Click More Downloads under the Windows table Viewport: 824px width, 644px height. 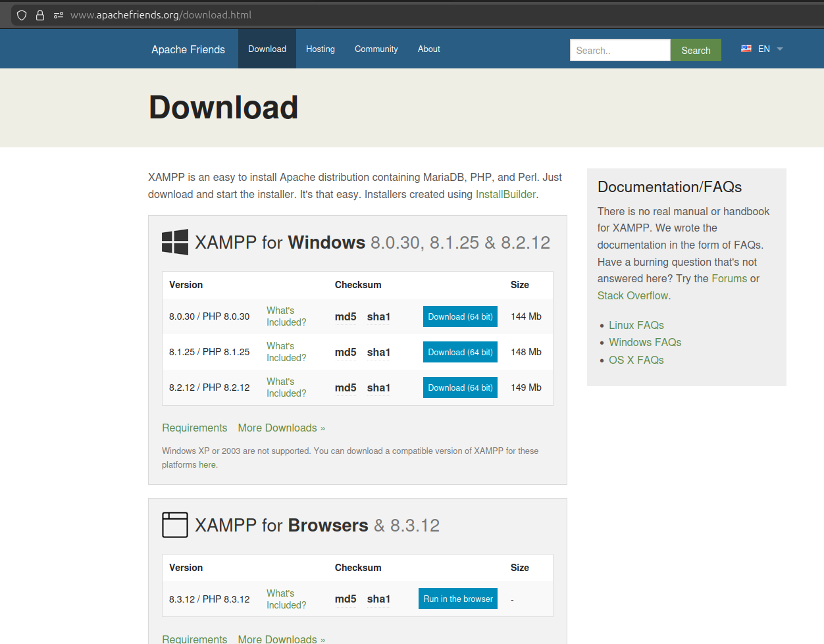click(281, 428)
